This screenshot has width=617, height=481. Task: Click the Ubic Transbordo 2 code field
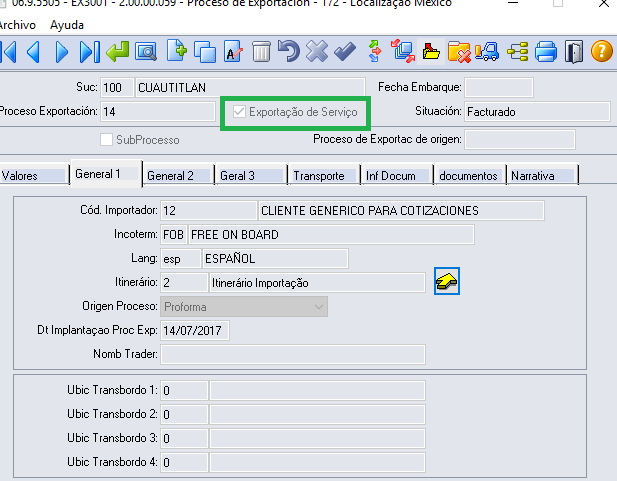click(x=184, y=414)
